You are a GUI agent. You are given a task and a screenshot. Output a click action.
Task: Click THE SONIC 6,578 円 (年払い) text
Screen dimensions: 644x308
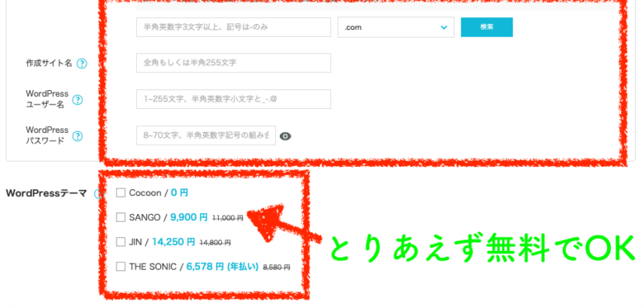tap(222, 267)
